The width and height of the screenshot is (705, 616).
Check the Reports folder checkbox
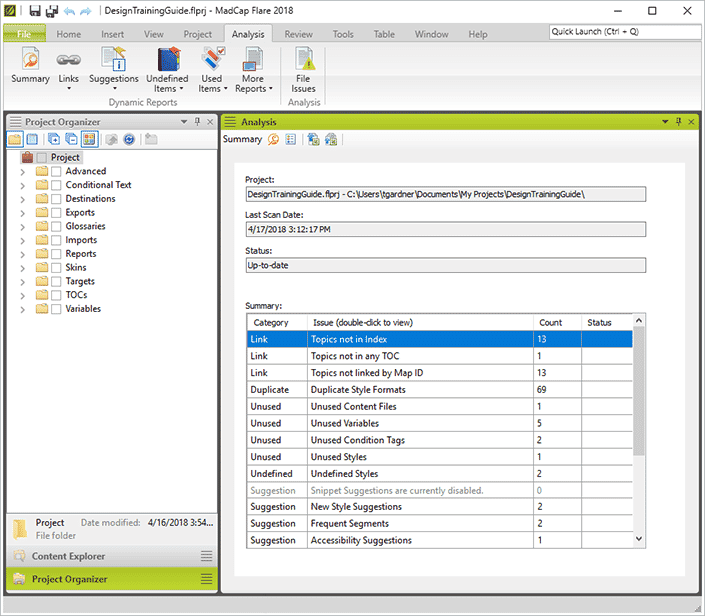tap(56, 254)
